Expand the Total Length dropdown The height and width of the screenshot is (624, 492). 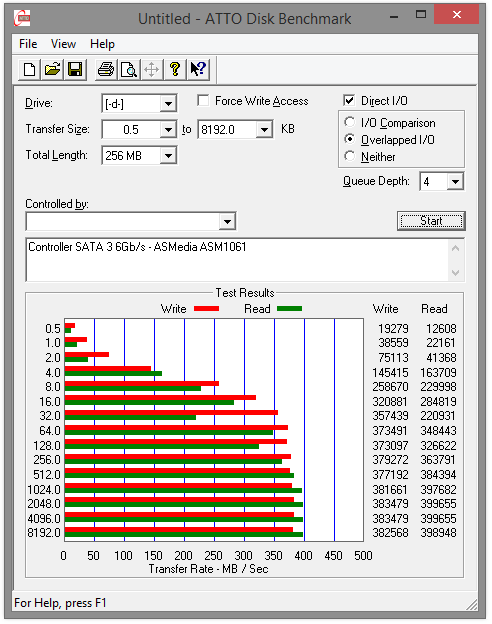[168, 156]
